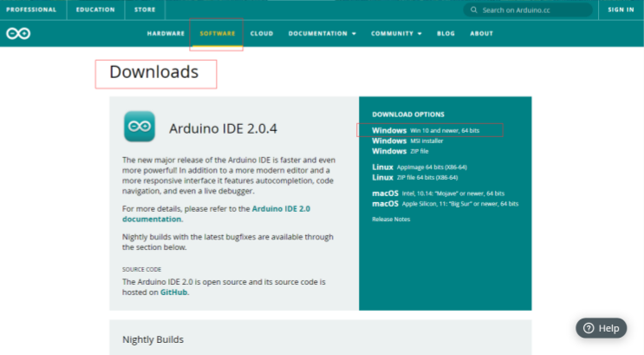Screen dimensions: 644x355
Task: Click the SOURCE CODE label
Action: click(x=141, y=269)
